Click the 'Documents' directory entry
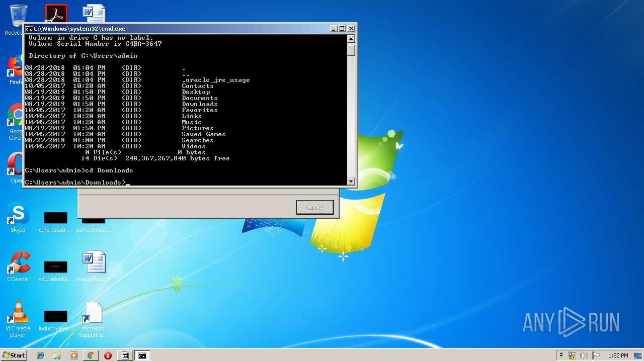 [200, 98]
